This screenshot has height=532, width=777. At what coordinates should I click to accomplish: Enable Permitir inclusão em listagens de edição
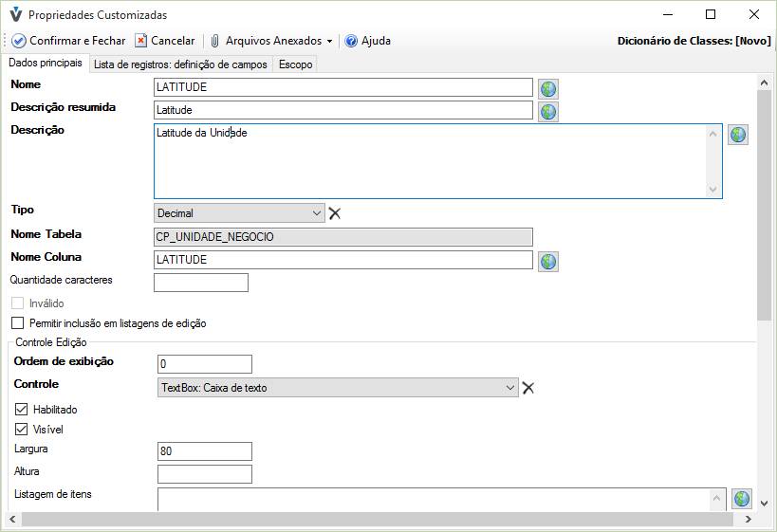(17, 323)
